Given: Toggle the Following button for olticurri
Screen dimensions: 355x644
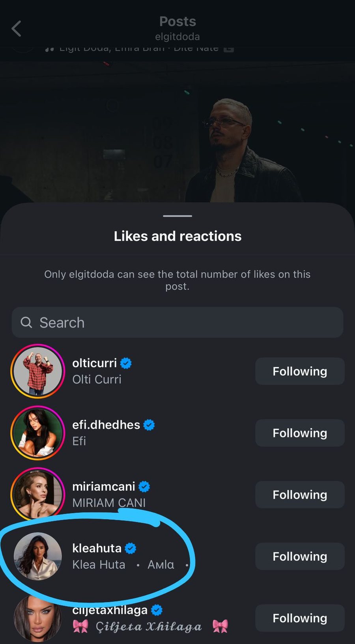Looking at the screenshot, I should point(300,371).
